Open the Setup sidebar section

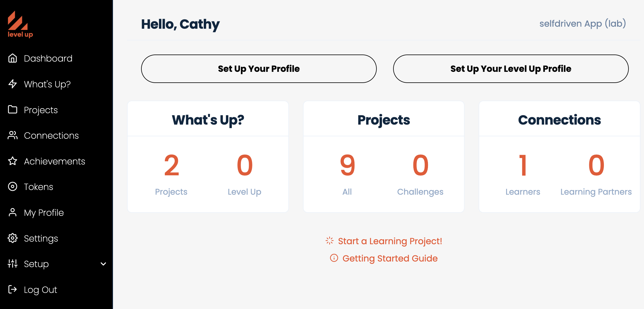point(36,264)
